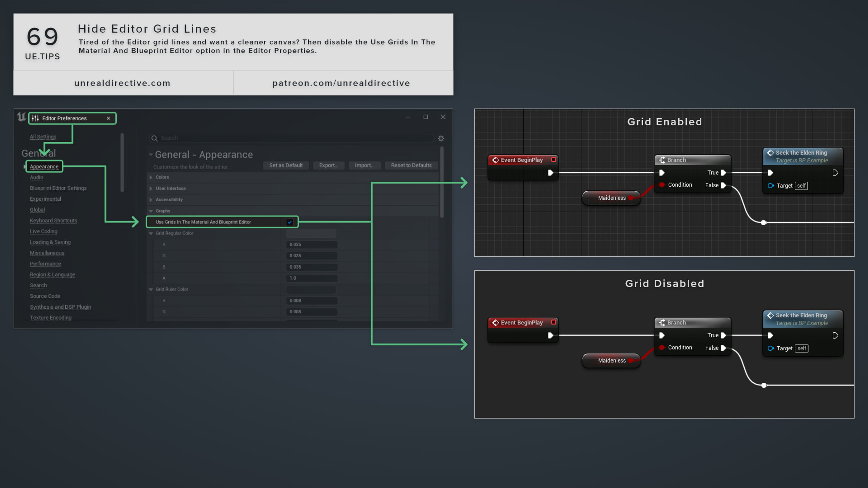Click the search magnifier icon
The width and height of the screenshot is (868, 488).
pos(154,138)
